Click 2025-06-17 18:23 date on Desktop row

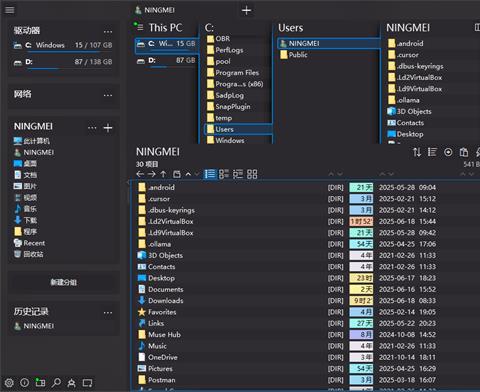(407, 278)
